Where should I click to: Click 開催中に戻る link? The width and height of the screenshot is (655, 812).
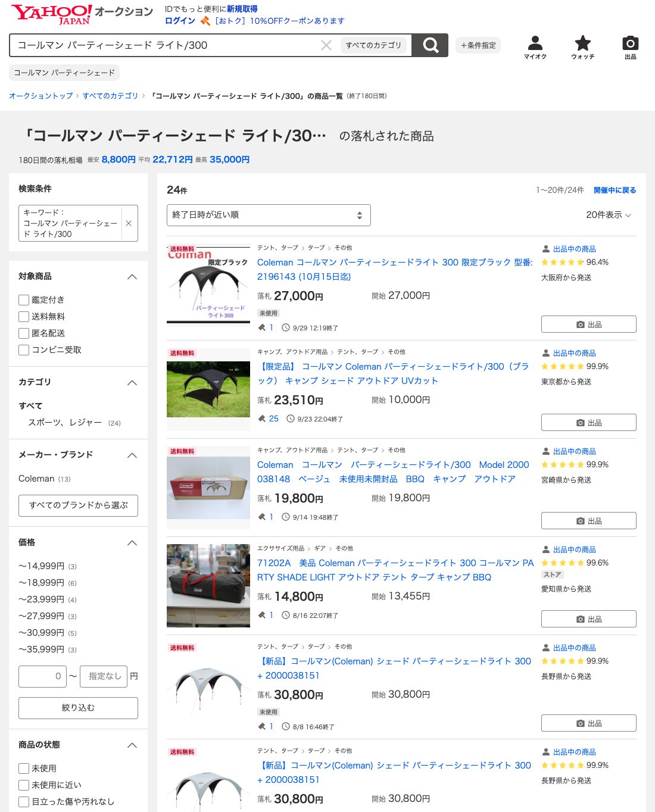pyautogui.click(x=615, y=190)
